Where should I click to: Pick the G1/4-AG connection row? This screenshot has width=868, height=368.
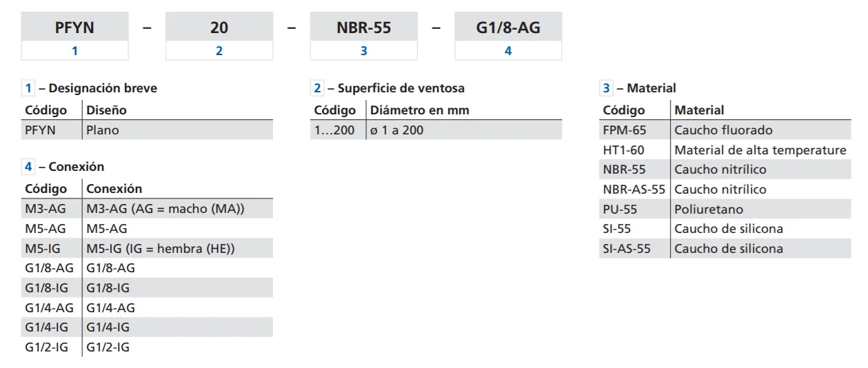[x=147, y=308]
